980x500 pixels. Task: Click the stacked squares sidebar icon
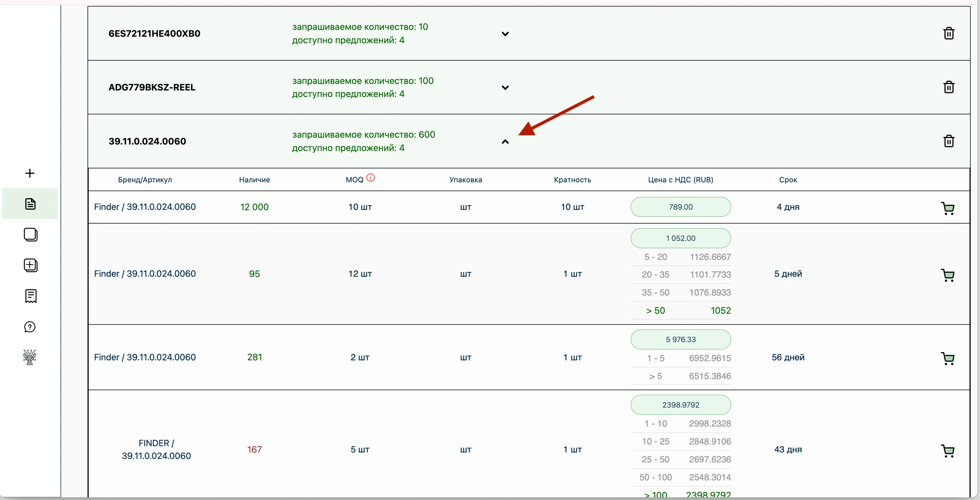[30, 235]
